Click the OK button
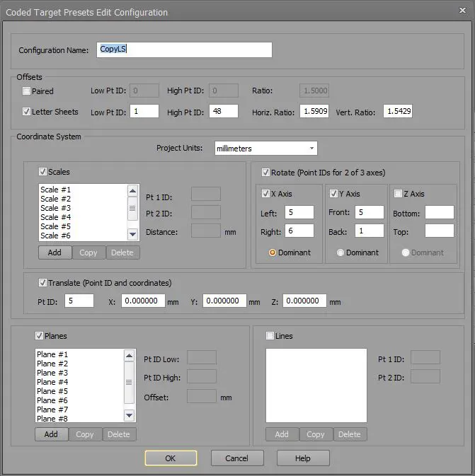 coord(171,458)
